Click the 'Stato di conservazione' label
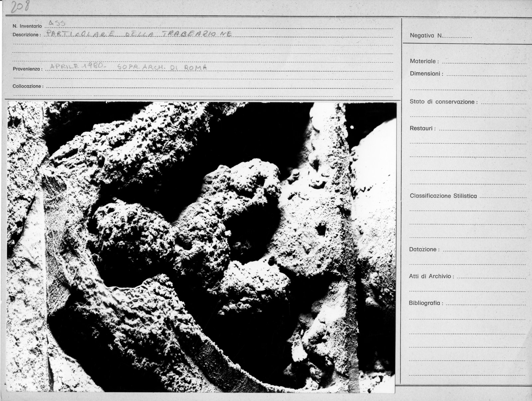This screenshot has width=532, height=401. pyautogui.click(x=444, y=101)
